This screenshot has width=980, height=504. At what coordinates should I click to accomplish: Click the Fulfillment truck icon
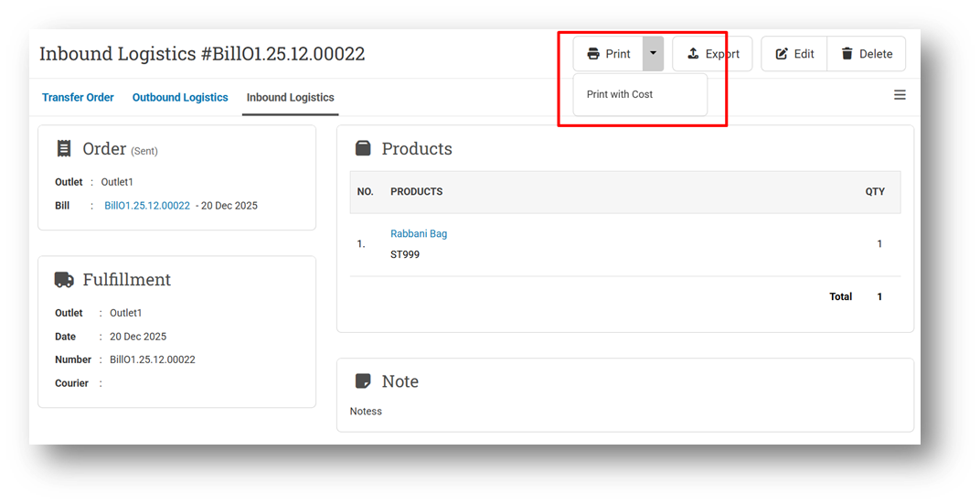tap(64, 279)
